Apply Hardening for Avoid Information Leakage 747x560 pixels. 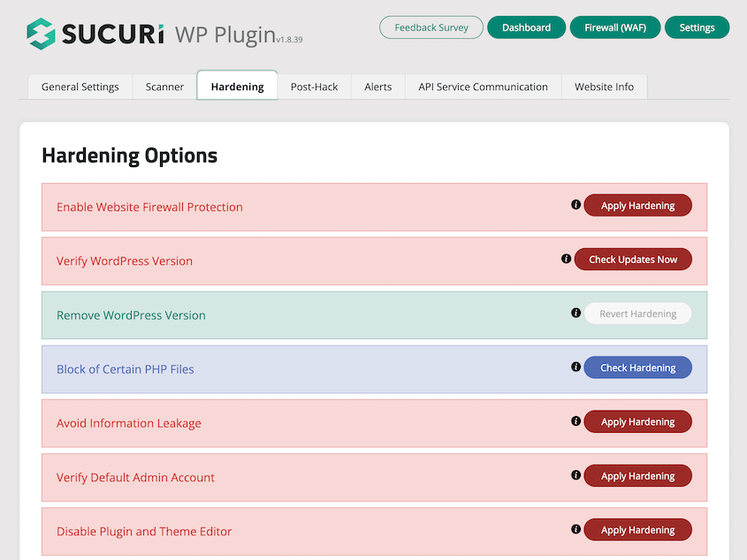coord(638,422)
